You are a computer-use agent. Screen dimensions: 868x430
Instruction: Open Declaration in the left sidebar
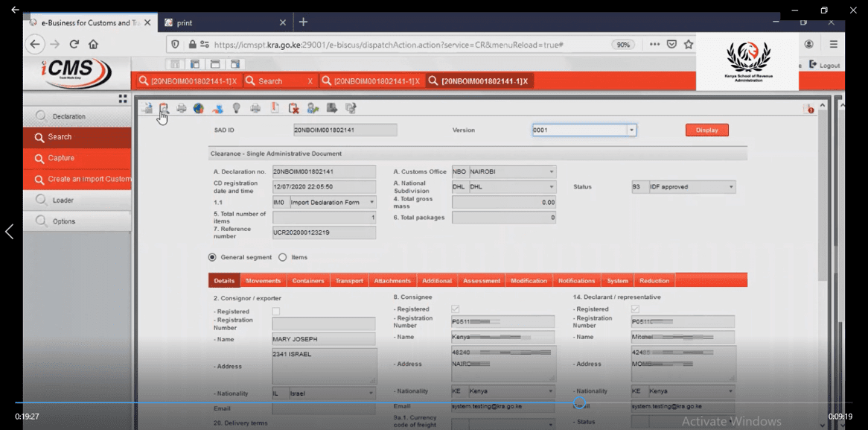(x=77, y=116)
